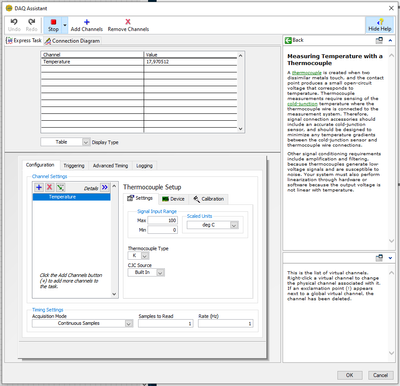This screenshot has height=386, width=400.
Task: Open the thermocouple Settings tab
Action: (140, 198)
